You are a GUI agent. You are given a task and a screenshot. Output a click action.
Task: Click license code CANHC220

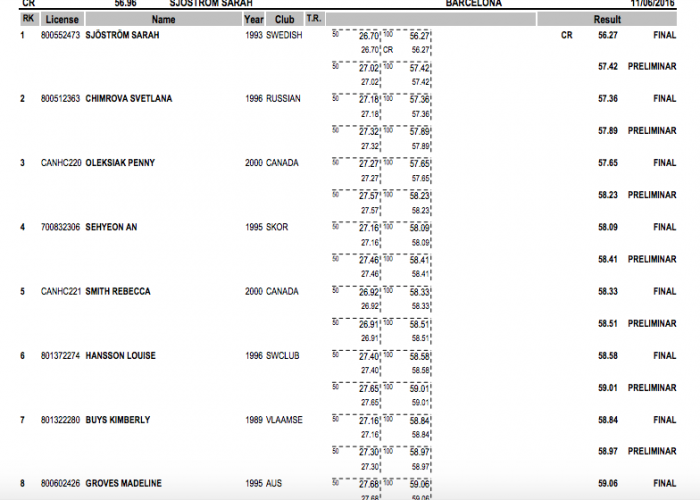tap(61, 162)
